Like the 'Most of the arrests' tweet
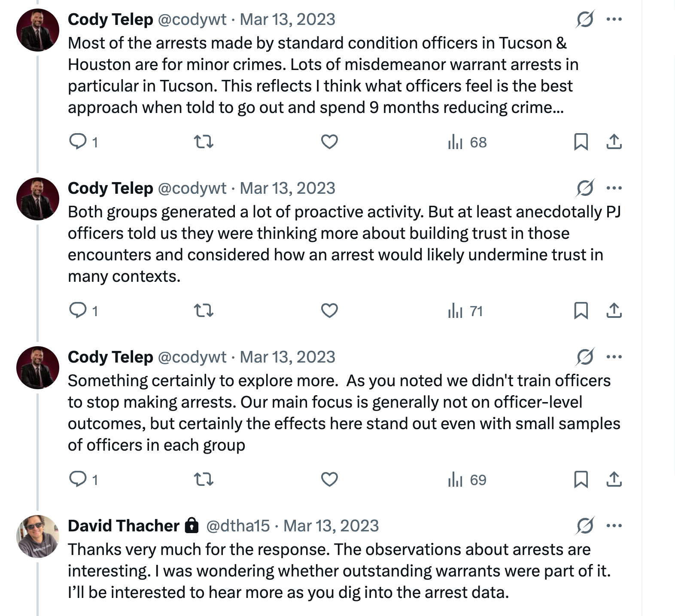 (x=329, y=141)
